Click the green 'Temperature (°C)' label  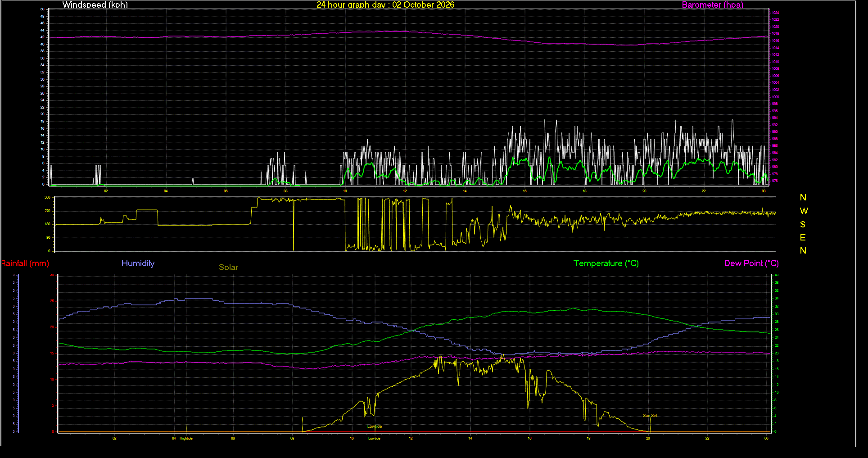click(606, 263)
